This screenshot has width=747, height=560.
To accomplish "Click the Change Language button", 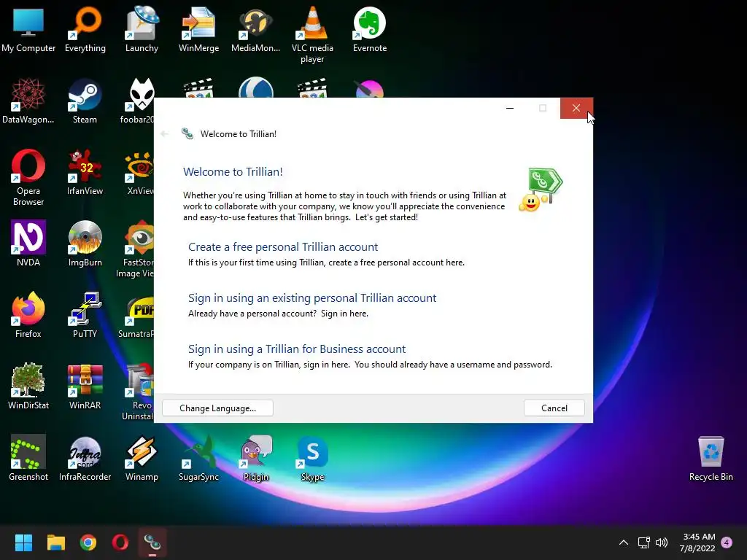I will (217, 408).
